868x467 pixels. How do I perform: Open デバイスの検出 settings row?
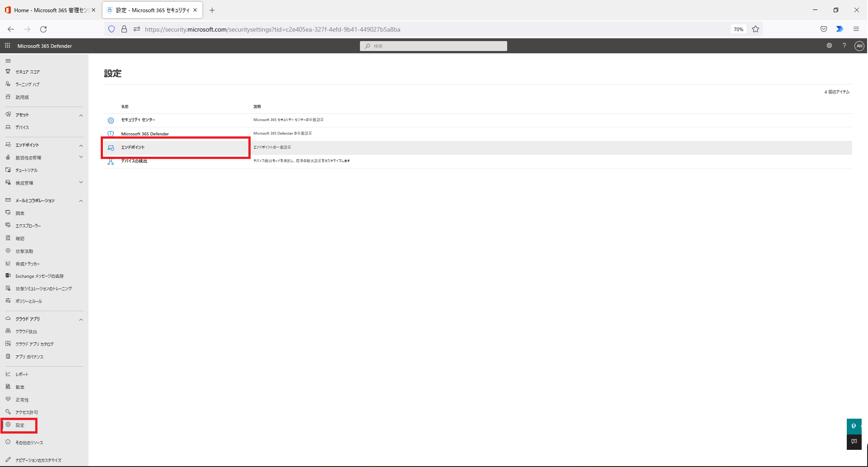click(478, 161)
